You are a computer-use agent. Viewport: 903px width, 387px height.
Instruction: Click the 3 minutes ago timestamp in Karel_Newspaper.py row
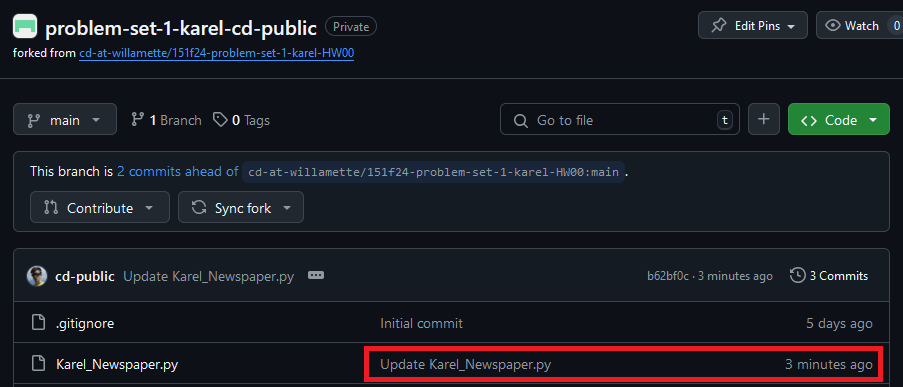[x=829, y=364]
